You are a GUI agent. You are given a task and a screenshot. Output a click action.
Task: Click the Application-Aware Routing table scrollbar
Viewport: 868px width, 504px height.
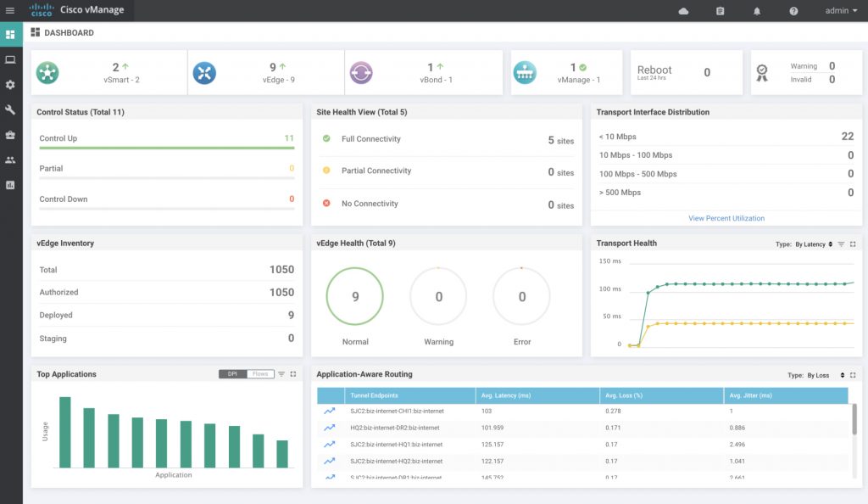854,417
